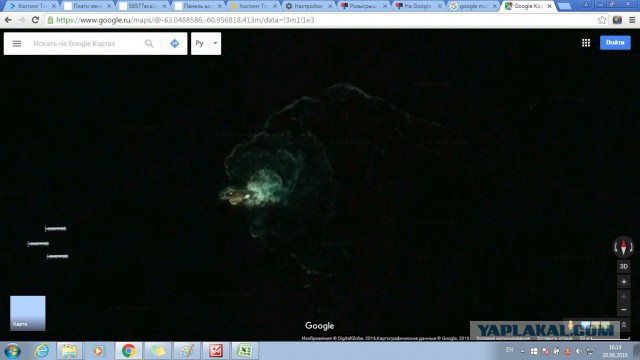Open the Google Maps hamburger menu
This screenshot has height=360, width=640.
click(x=17, y=43)
